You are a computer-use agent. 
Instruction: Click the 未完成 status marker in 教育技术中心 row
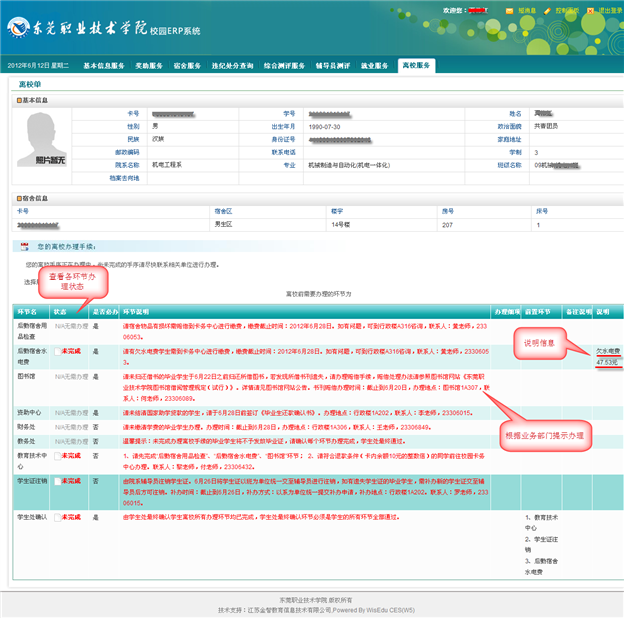coord(58,453)
